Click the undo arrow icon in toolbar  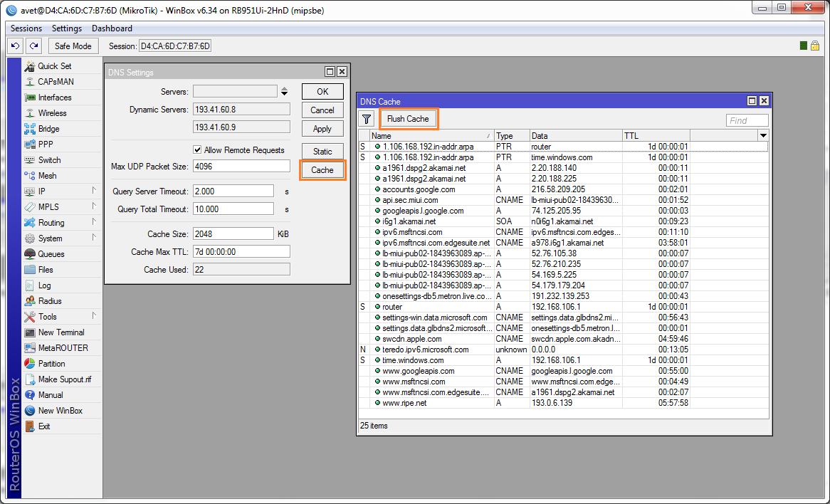coord(16,46)
